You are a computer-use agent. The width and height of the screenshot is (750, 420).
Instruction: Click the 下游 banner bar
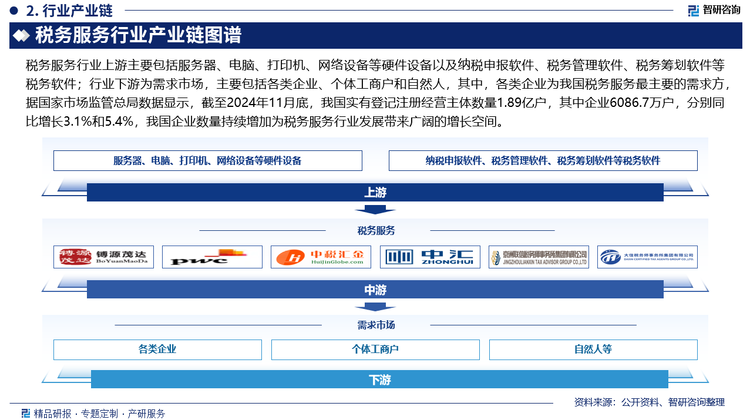(x=379, y=379)
